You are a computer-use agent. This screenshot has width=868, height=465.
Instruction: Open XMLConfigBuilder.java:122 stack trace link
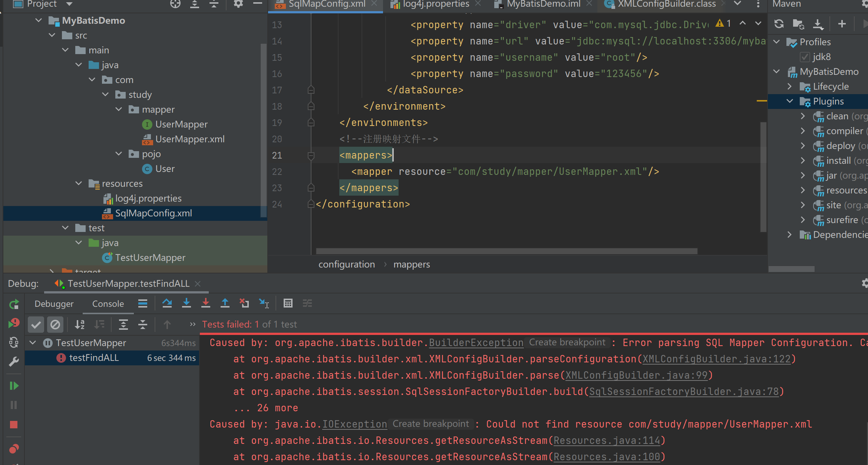[717, 359]
